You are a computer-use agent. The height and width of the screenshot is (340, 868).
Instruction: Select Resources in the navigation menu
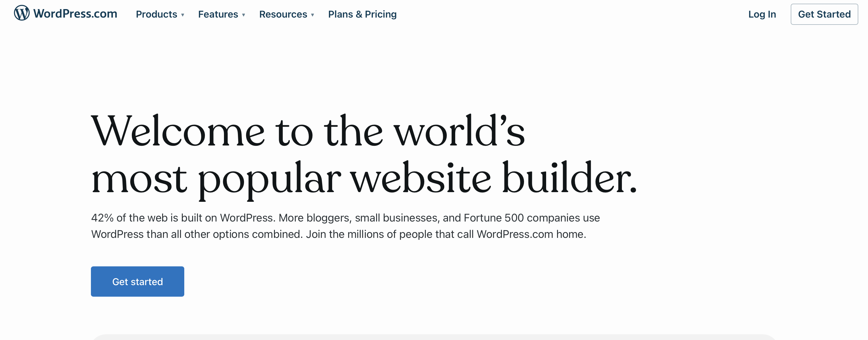283,15
